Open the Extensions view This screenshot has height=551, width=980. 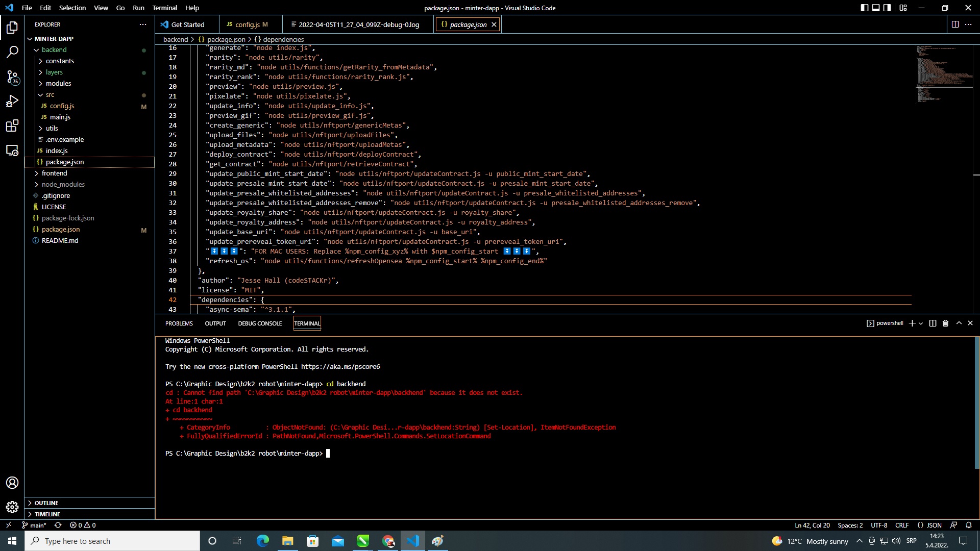point(12,126)
